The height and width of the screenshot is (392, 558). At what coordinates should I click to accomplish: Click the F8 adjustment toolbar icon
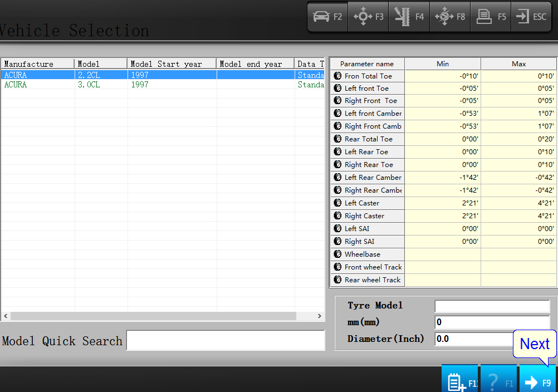click(x=450, y=17)
